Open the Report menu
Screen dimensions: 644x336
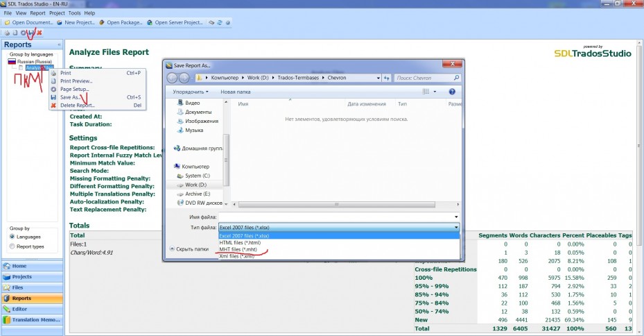coord(38,13)
